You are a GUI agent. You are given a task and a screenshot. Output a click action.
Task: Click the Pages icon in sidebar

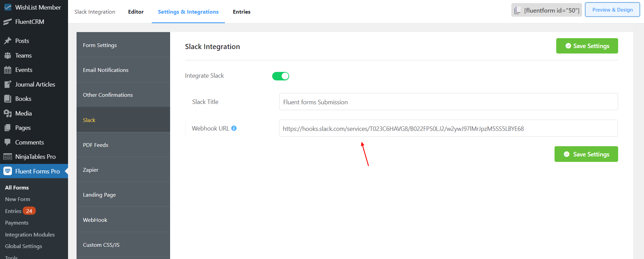(x=7, y=128)
